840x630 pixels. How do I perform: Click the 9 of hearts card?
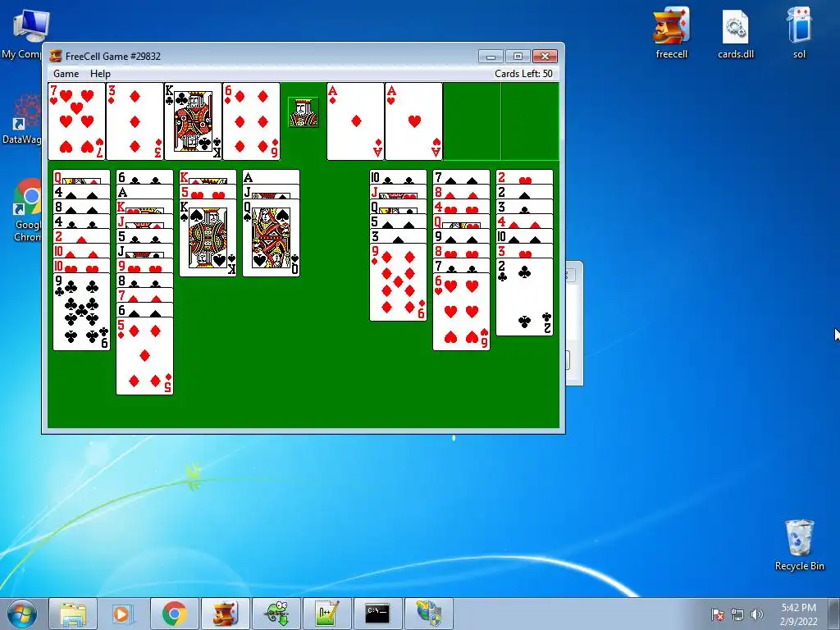click(144, 267)
